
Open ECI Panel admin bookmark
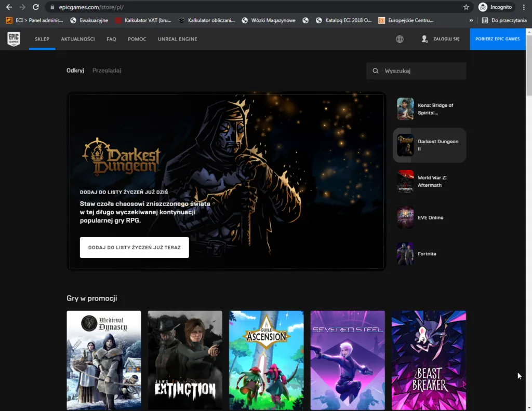click(x=35, y=20)
